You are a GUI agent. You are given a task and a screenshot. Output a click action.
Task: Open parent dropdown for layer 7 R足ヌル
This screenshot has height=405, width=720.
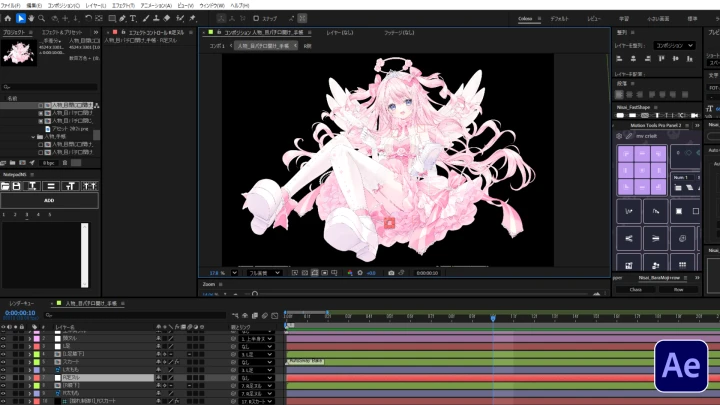tap(256, 377)
